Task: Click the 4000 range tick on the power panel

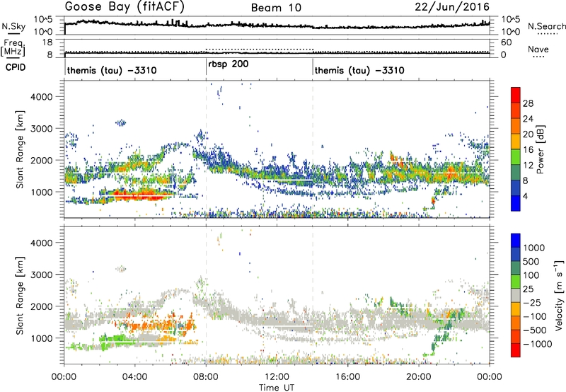Action: 42,97
